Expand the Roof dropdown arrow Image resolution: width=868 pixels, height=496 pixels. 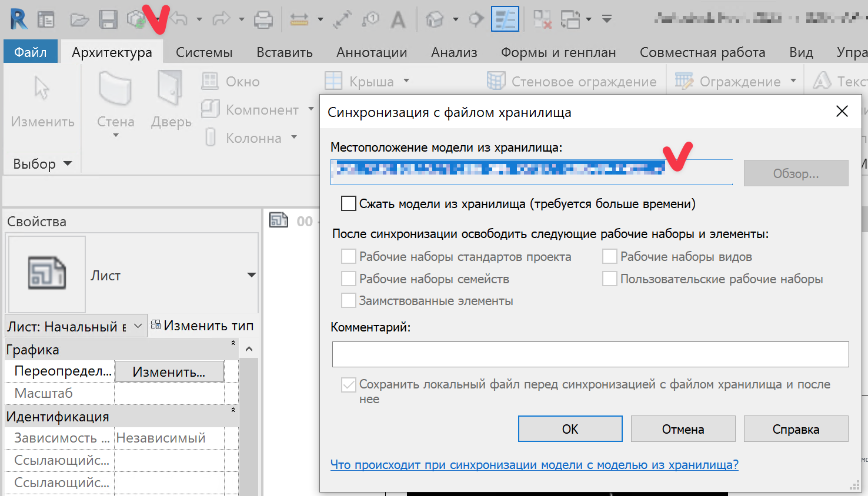point(406,81)
